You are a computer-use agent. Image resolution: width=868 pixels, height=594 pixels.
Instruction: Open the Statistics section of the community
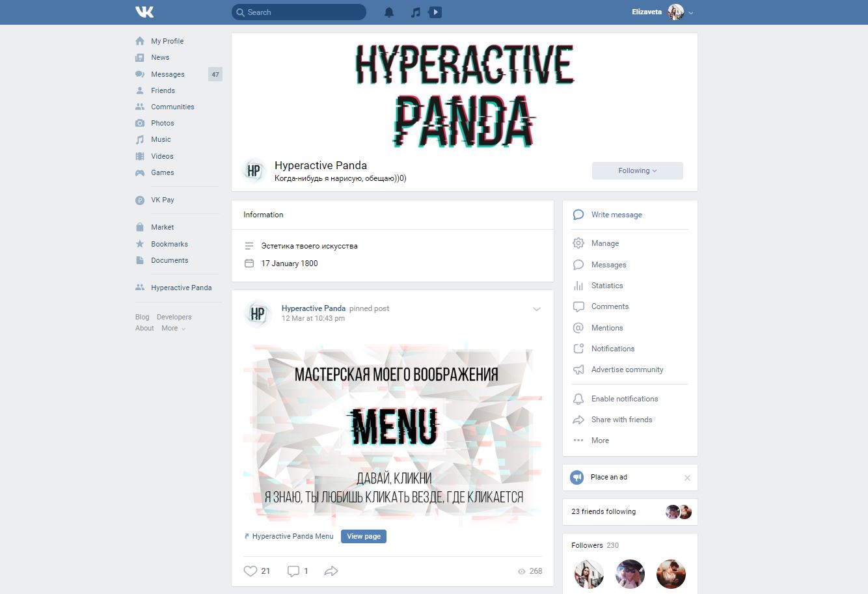(x=606, y=286)
